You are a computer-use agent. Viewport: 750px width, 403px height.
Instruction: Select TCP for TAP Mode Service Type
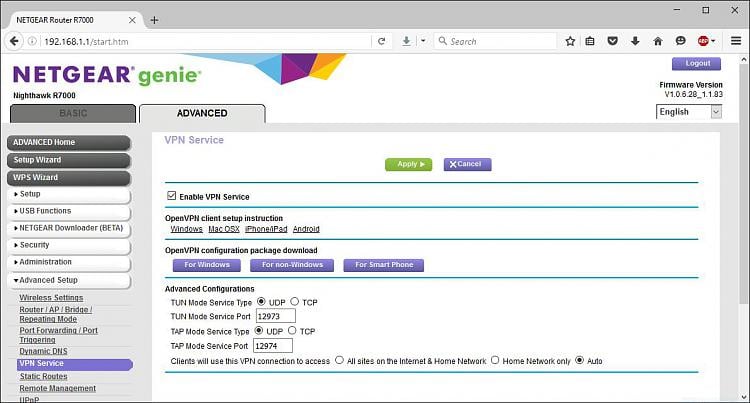pyautogui.click(x=292, y=331)
